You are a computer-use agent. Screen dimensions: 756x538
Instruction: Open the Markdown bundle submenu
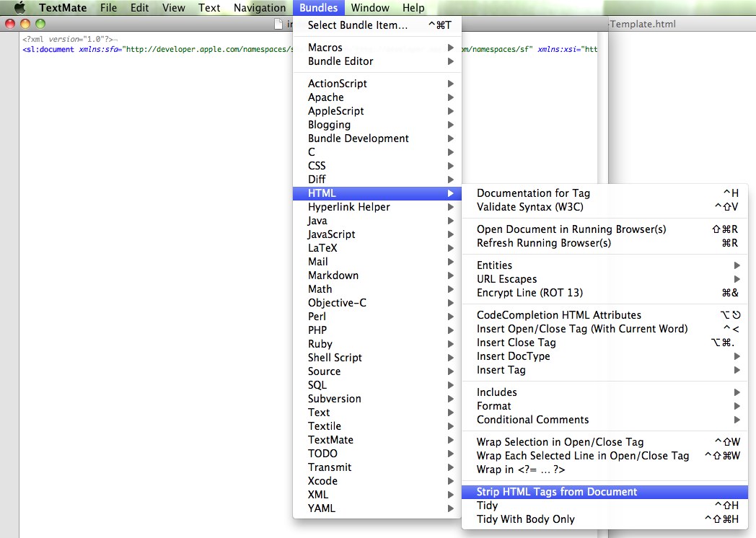[x=377, y=275]
